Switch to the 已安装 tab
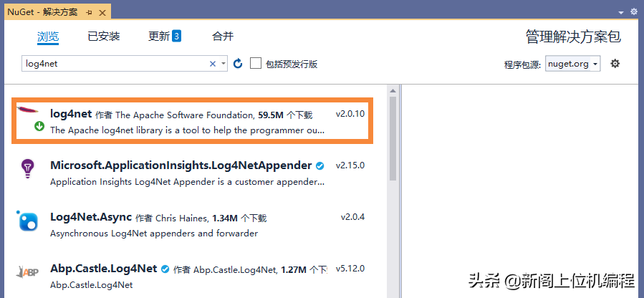Screen dimensions: 644x298 click(x=103, y=36)
